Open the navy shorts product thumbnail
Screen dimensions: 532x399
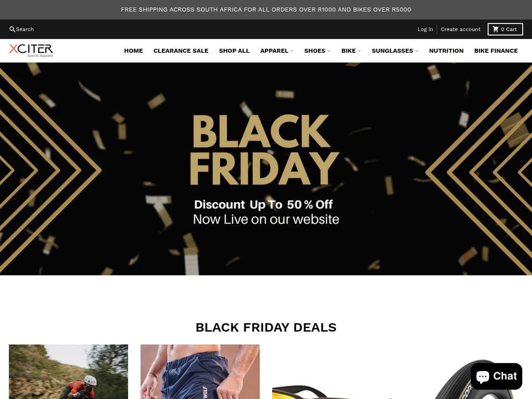(200, 372)
